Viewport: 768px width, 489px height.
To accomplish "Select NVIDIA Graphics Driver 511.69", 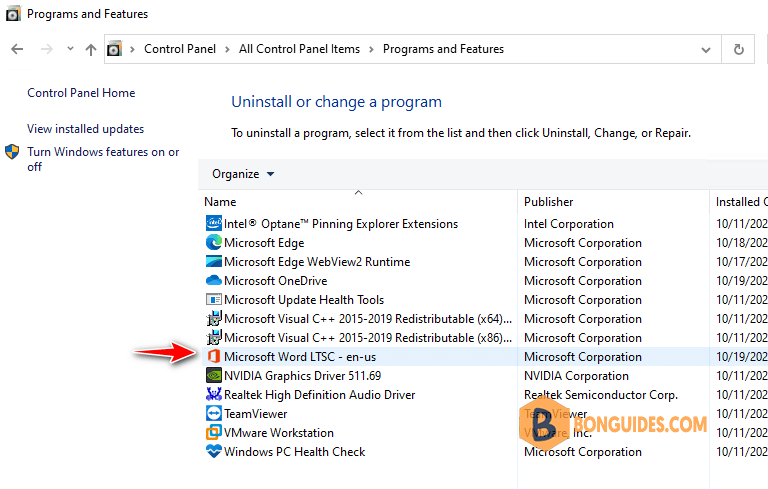I will (x=302, y=376).
